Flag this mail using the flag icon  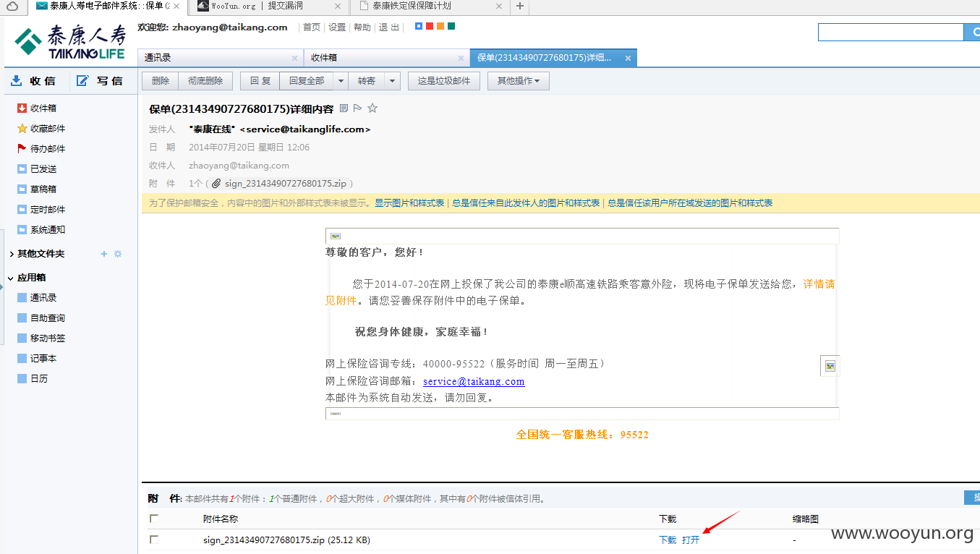tap(357, 108)
